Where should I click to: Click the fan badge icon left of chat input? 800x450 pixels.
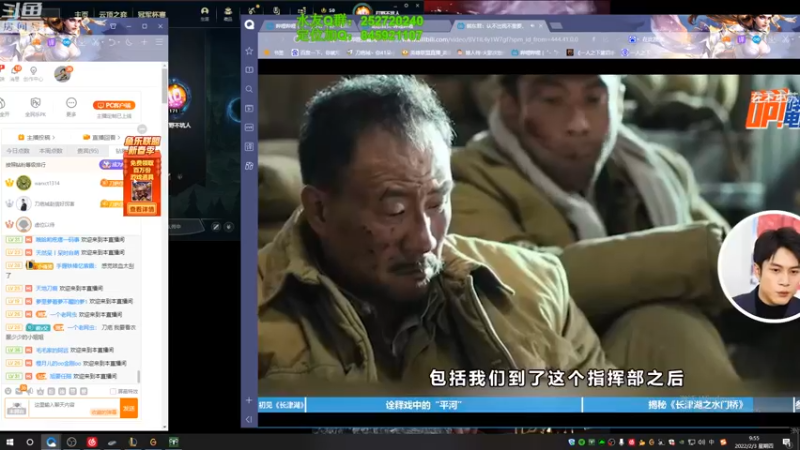click(16, 408)
